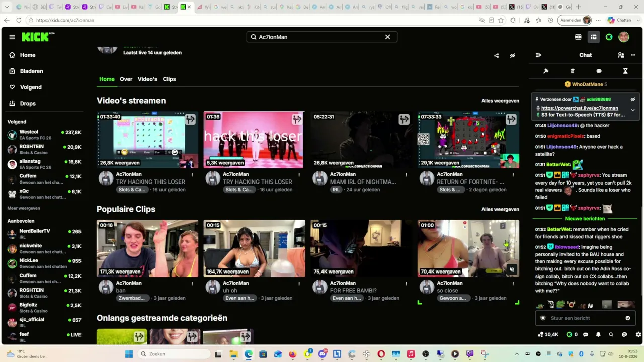The width and height of the screenshot is (644, 362).
Task: Click the moderator hammer icon in chat toolbar
Action: (x=546, y=71)
